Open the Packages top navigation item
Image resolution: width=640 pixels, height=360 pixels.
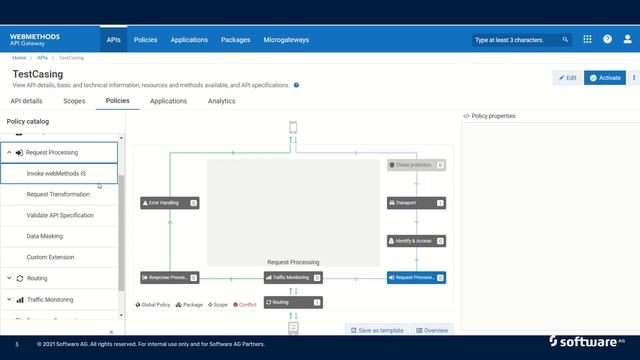(236, 40)
